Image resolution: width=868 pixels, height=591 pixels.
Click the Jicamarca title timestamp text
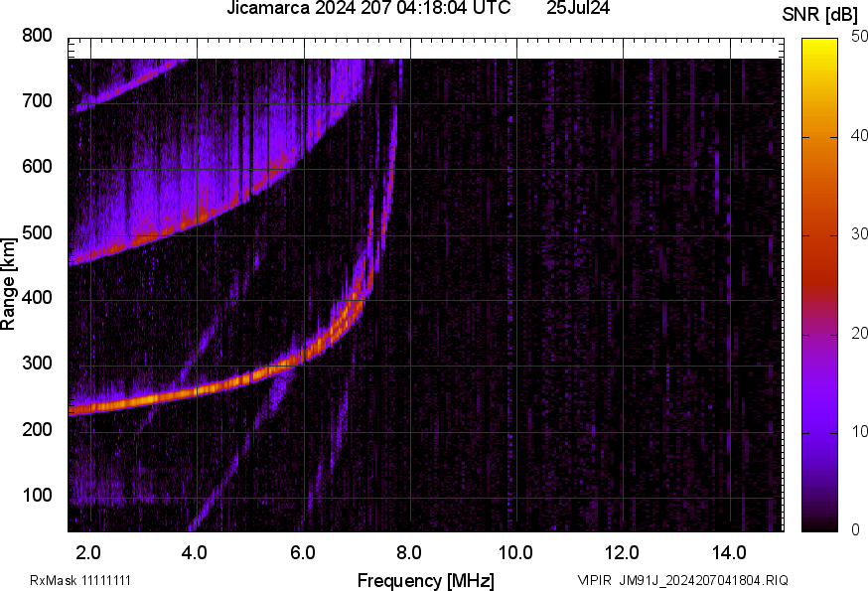point(368,8)
